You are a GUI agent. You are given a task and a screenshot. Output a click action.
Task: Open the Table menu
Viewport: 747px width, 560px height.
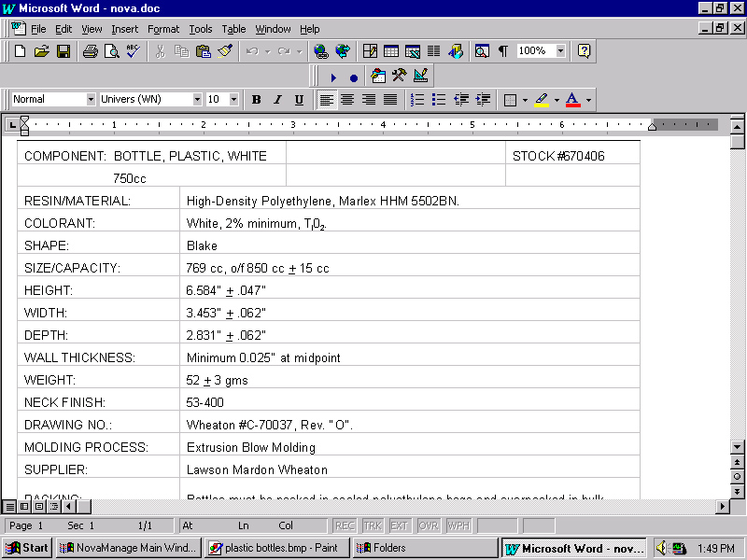click(233, 29)
